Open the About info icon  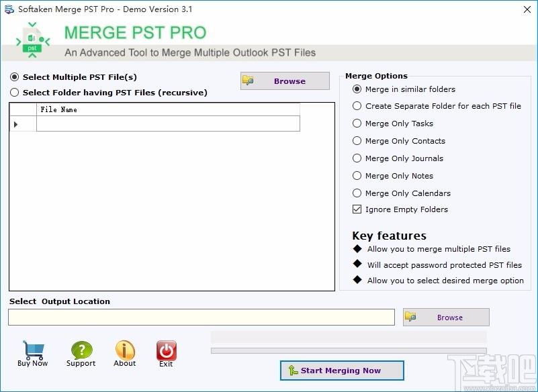[125, 350]
